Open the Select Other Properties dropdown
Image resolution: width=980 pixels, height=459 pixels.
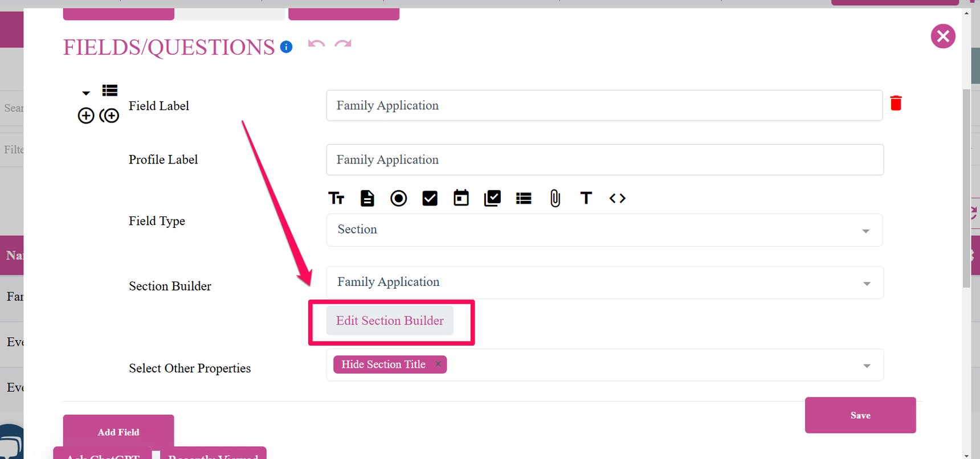click(x=605, y=365)
